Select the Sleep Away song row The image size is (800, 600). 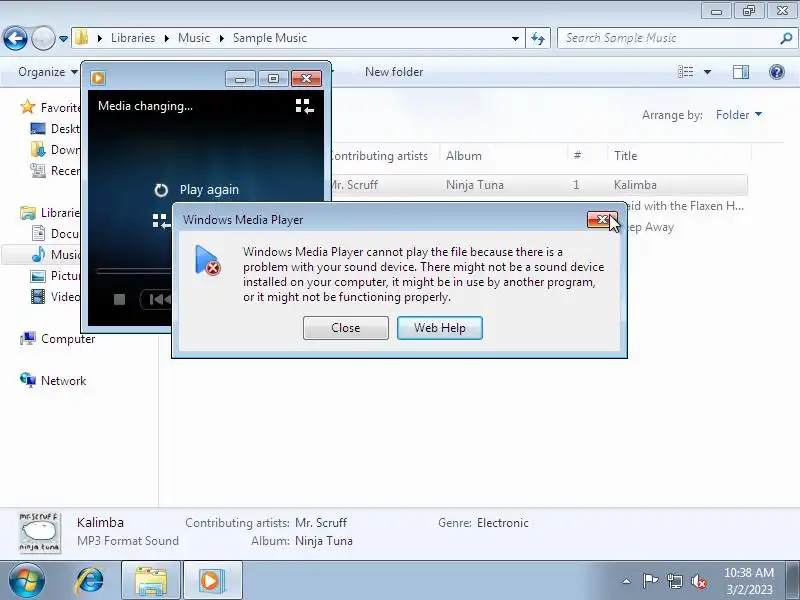tap(651, 227)
